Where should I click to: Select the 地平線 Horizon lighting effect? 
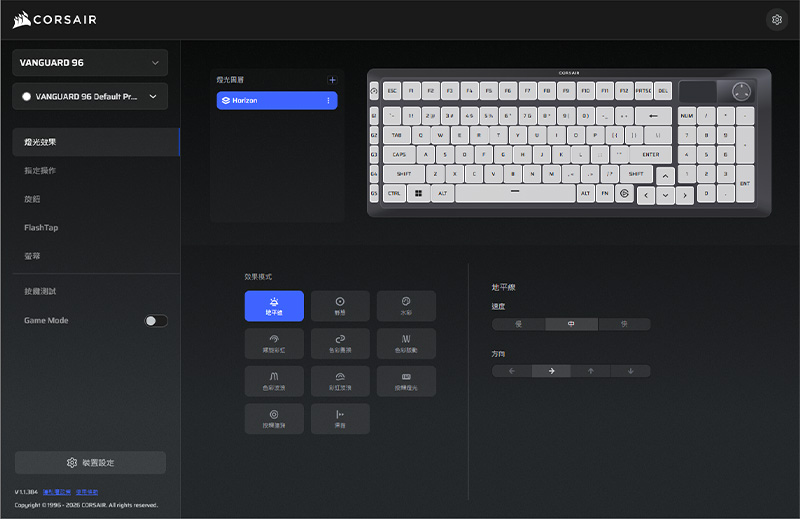click(x=274, y=305)
